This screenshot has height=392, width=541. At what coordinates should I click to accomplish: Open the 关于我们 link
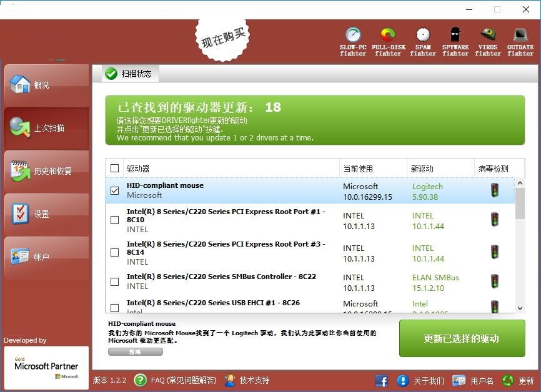pos(429,381)
